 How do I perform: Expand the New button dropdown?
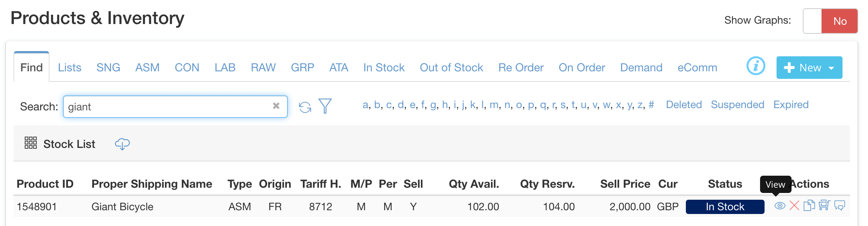[x=831, y=68]
